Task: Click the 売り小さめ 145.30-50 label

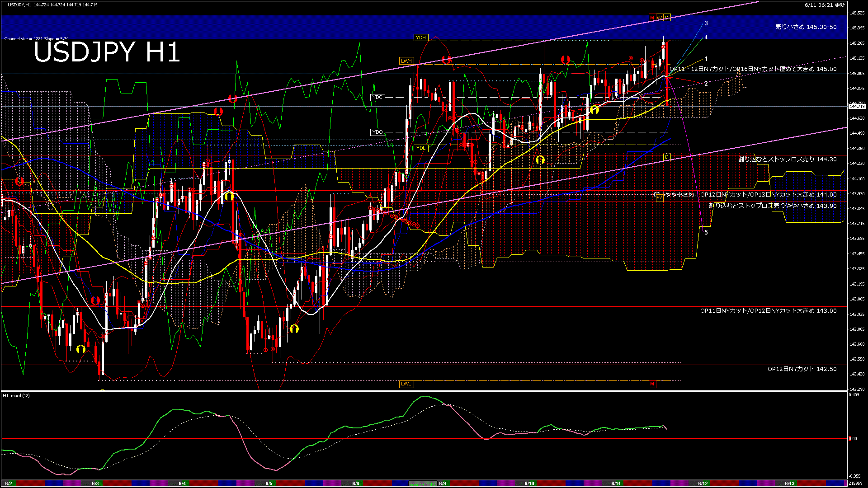Action: pos(806,27)
